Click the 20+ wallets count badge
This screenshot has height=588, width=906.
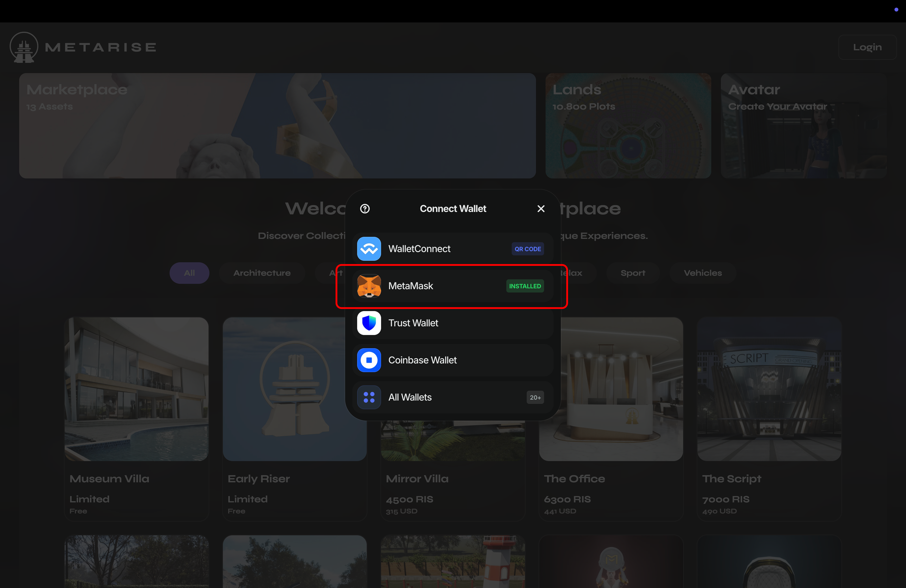[535, 397]
